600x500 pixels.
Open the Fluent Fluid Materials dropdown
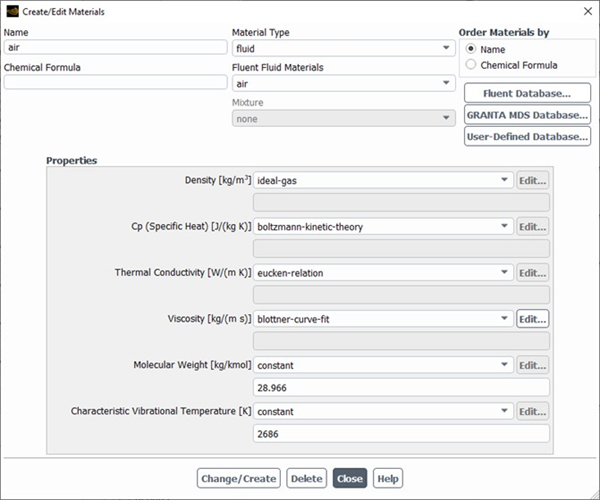344,83
